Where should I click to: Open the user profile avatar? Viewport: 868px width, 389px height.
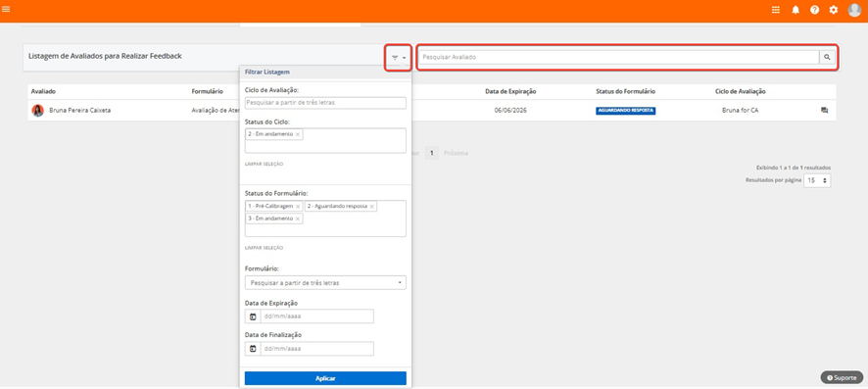[854, 10]
